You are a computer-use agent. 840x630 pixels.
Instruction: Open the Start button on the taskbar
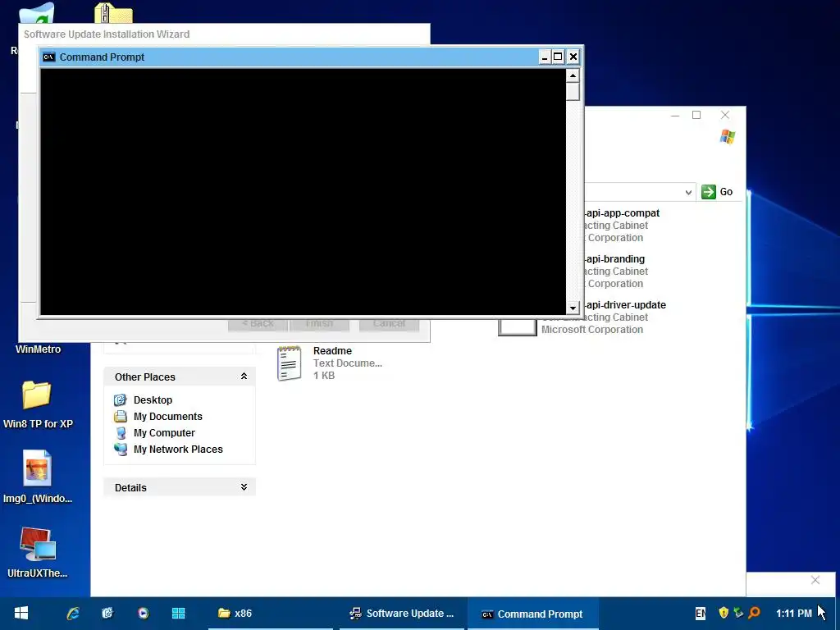pos(21,614)
